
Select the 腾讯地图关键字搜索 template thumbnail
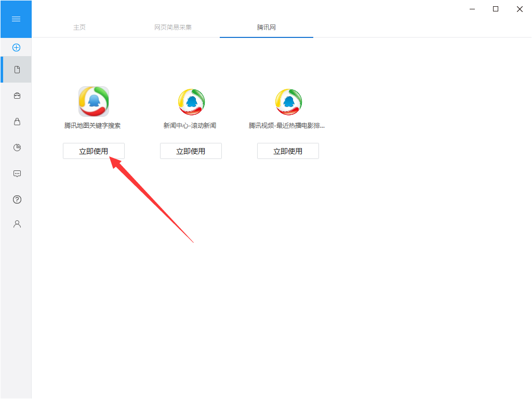[x=94, y=101]
